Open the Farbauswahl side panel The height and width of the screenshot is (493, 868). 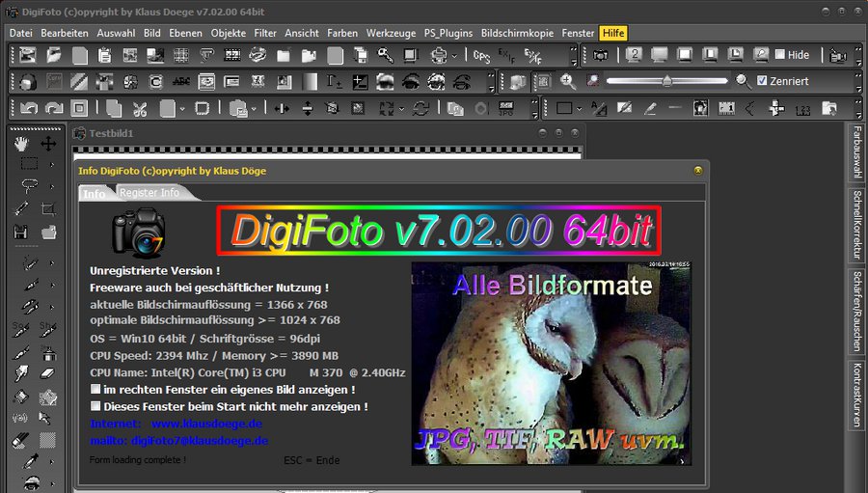tap(856, 151)
